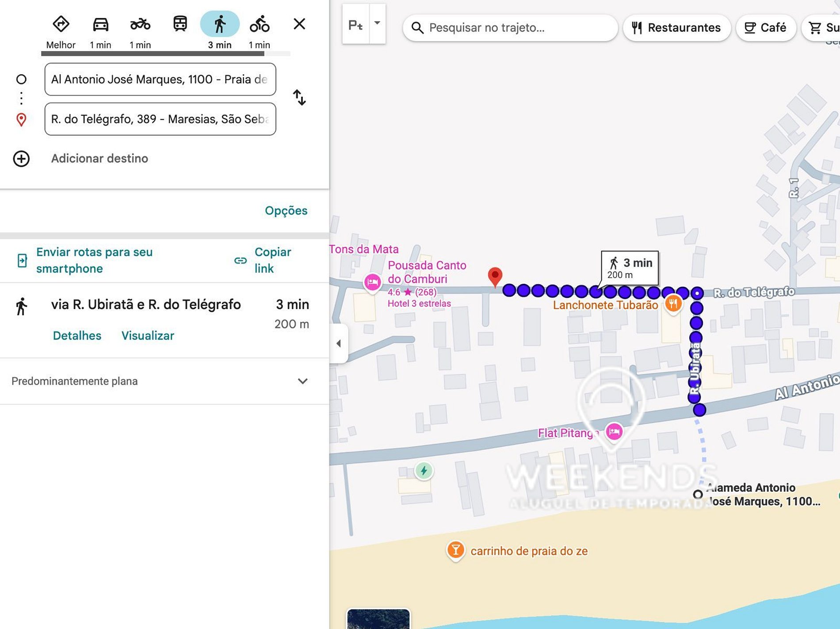Click the add destination plus icon

[21, 159]
